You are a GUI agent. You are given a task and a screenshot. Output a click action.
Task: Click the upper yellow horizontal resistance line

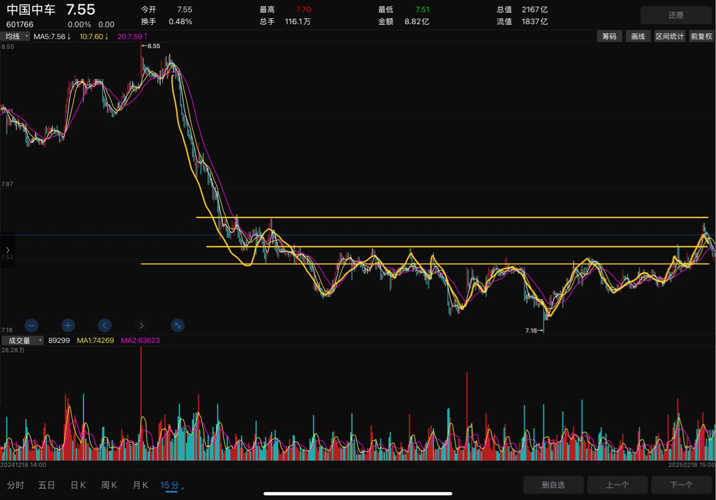point(450,217)
